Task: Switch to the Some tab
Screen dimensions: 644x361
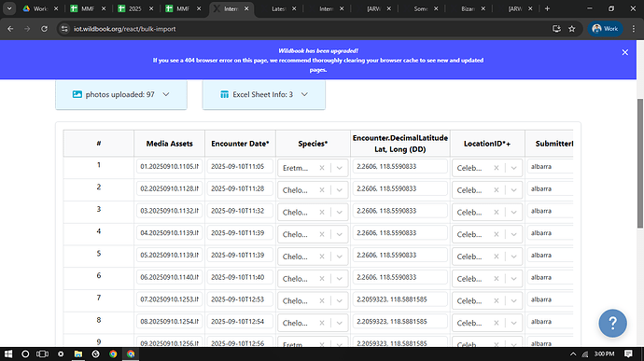Action: (x=421, y=8)
